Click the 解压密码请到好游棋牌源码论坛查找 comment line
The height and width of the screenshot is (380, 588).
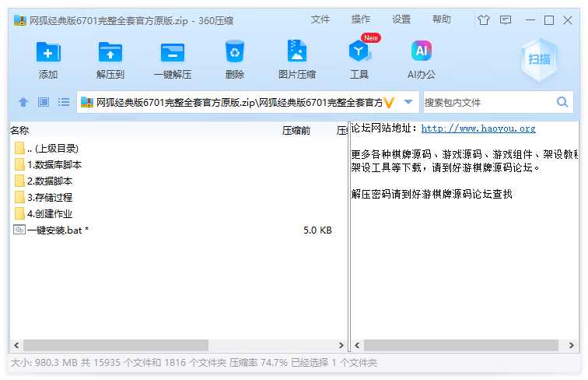(x=432, y=194)
